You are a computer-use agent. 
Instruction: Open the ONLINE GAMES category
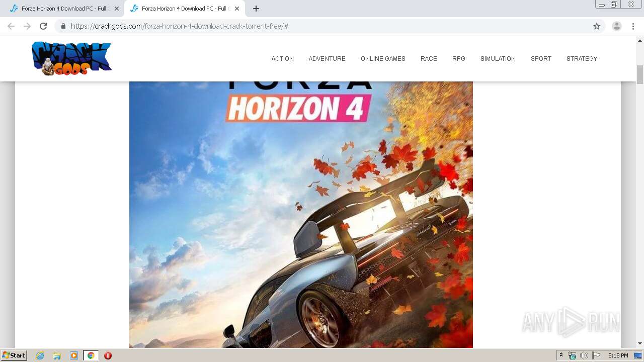[383, 59]
